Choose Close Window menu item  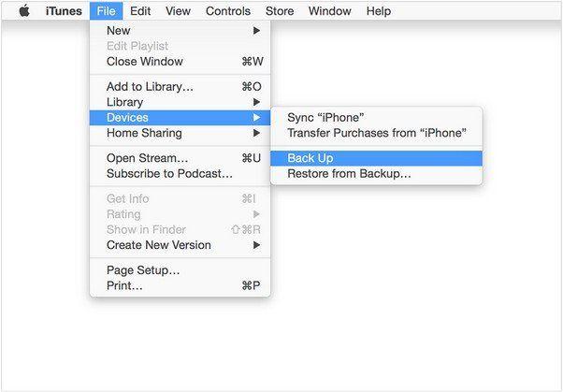point(180,62)
